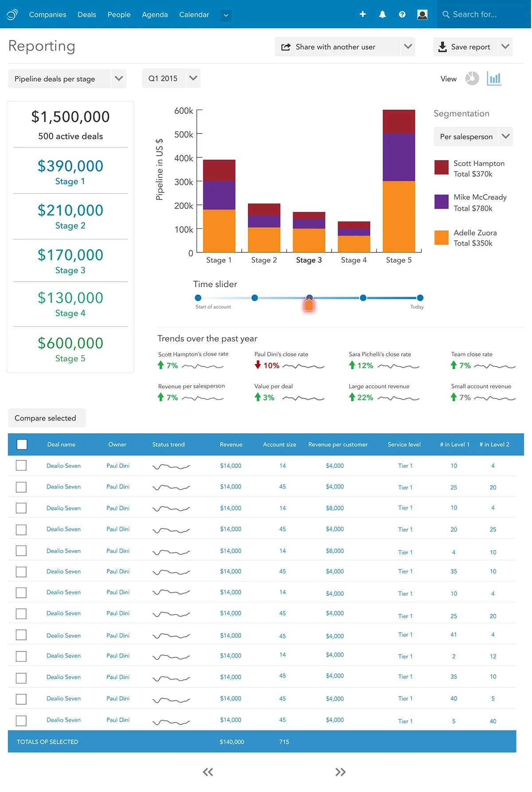Check the fourth Dealio Seven row checkbox
The image size is (532, 792).
[21, 529]
